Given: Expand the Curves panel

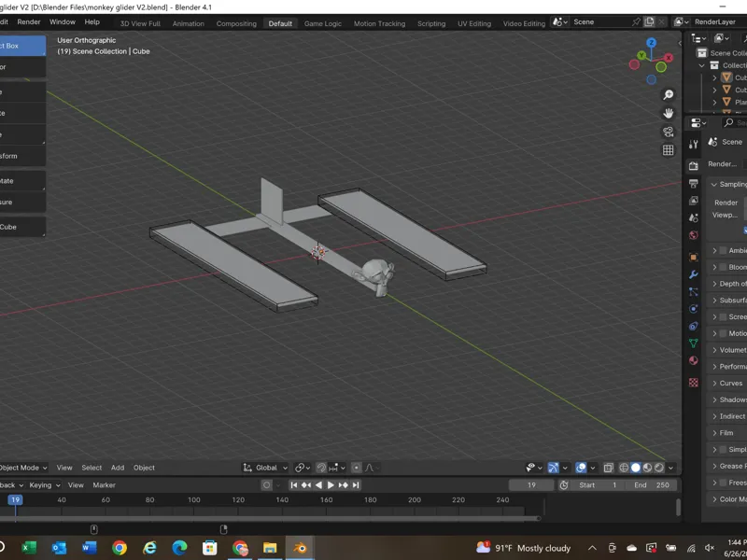Looking at the screenshot, I should [x=714, y=384].
